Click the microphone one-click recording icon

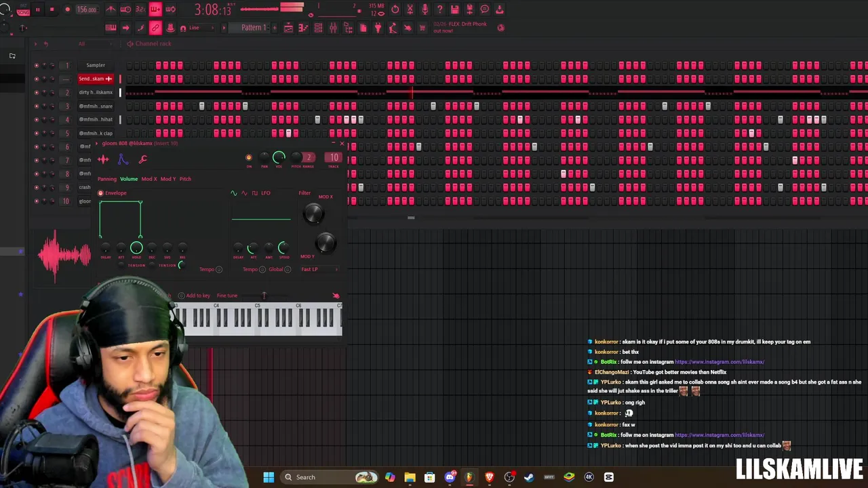pyautogui.click(x=425, y=9)
